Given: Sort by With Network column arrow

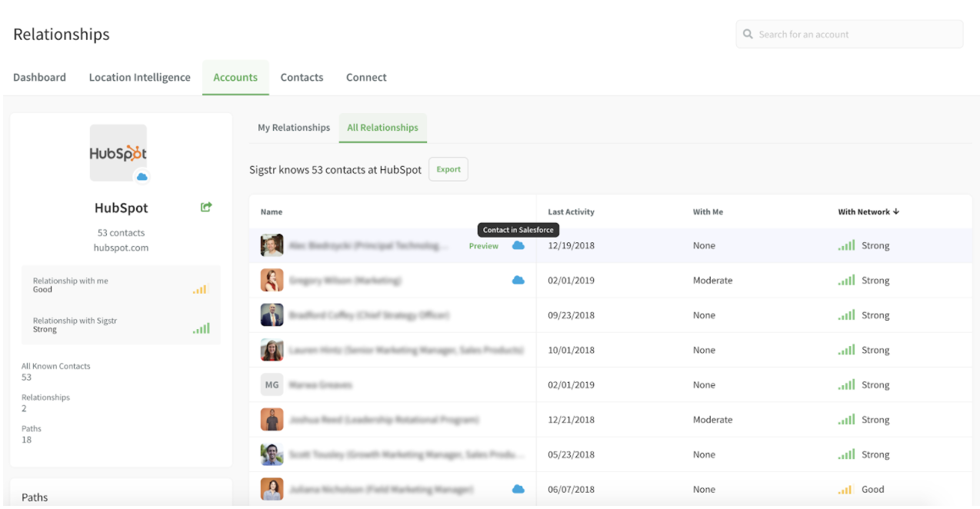Looking at the screenshot, I should (896, 211).
